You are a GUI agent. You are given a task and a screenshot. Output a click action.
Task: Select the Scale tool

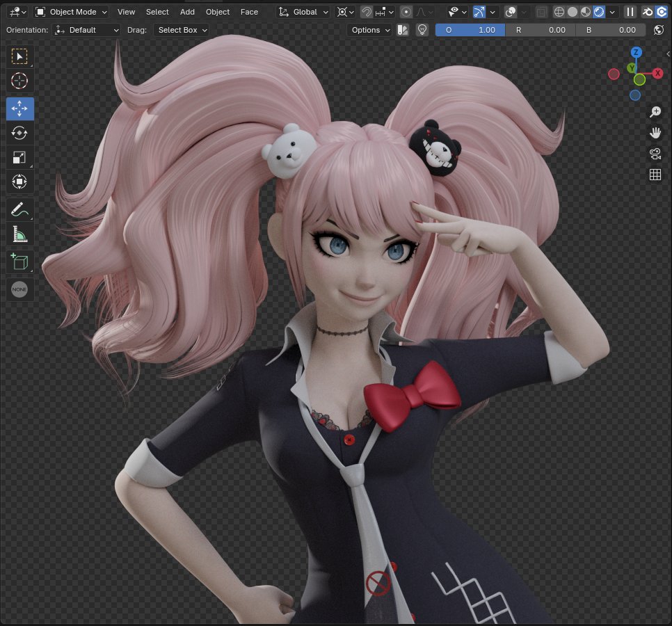point(19,157)
